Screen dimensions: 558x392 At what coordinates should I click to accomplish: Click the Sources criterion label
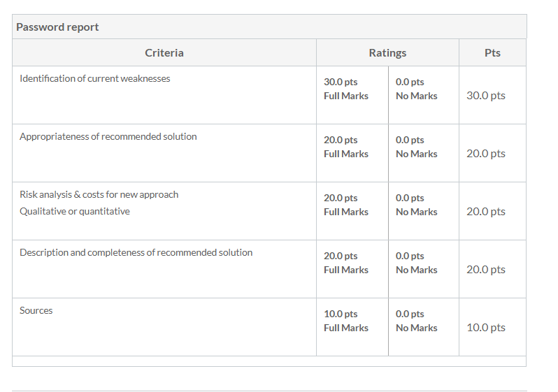click(x=36, y=310)
